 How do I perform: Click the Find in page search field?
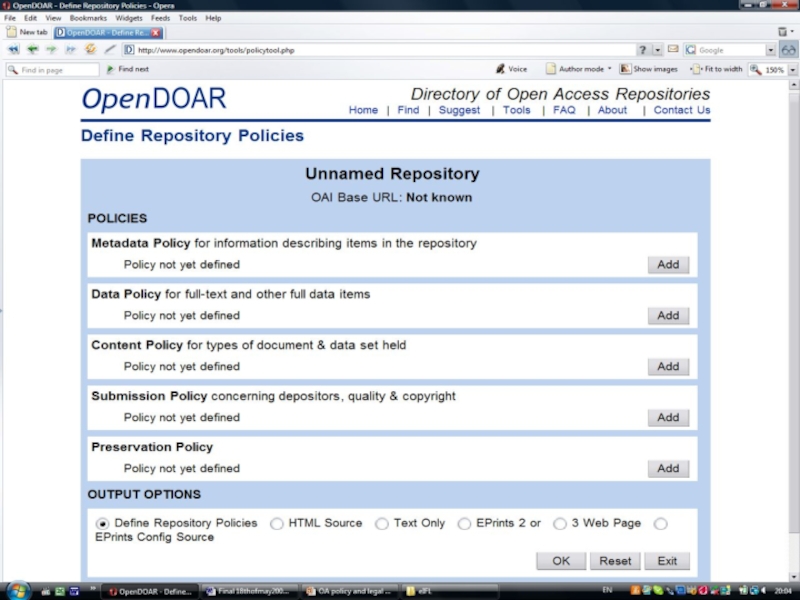[x=58, y=70]
